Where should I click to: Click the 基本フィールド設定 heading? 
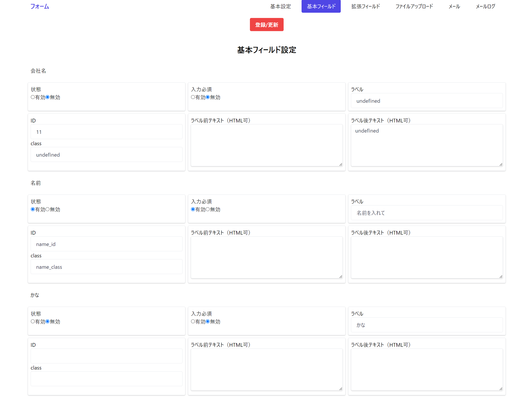(x=267, y=50)
